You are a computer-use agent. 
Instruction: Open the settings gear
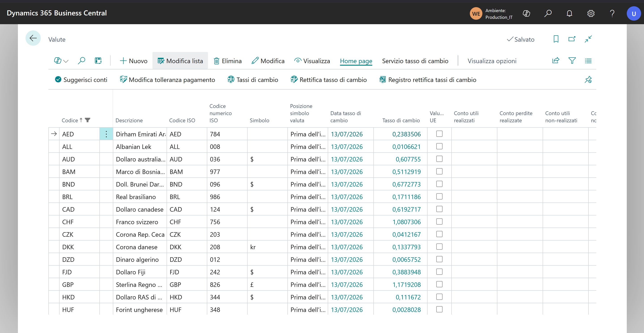coord(591,13)
